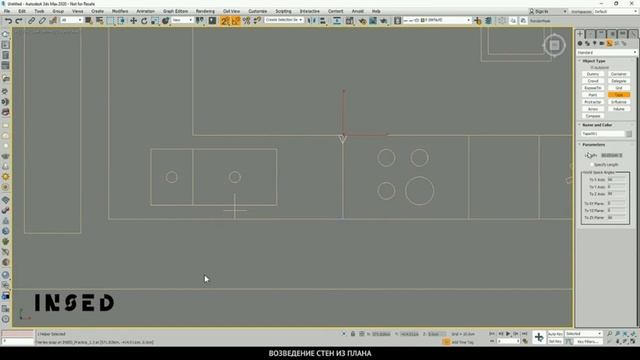Screen dimensions: 640x360
Task: Open the Workspaces 'Default' dropdown
Action: click(615, 11)
